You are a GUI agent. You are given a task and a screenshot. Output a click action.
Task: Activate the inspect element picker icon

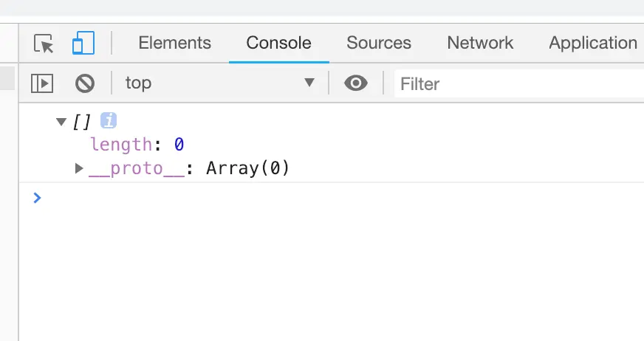[x=44, y=44]
